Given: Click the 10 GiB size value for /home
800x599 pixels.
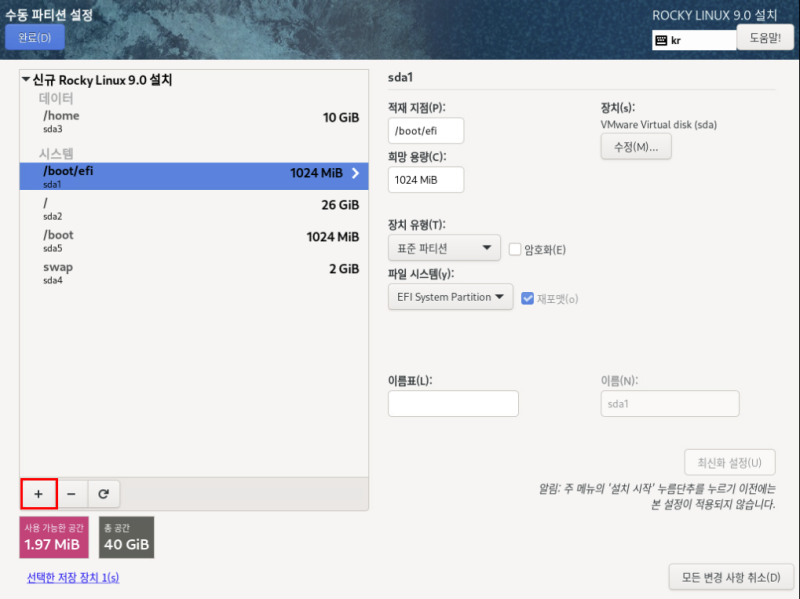Looking at the screenshot, I should pos(341,117).
